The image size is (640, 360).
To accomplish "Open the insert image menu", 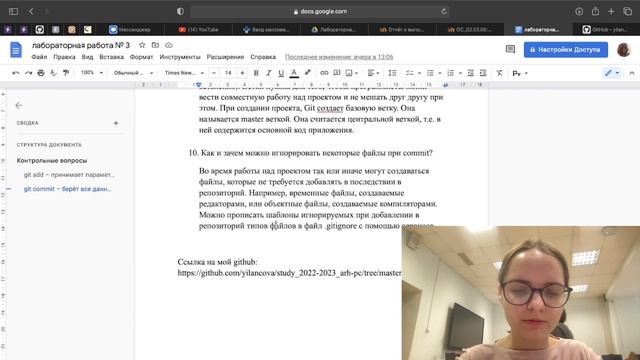I will click(351, 73).
